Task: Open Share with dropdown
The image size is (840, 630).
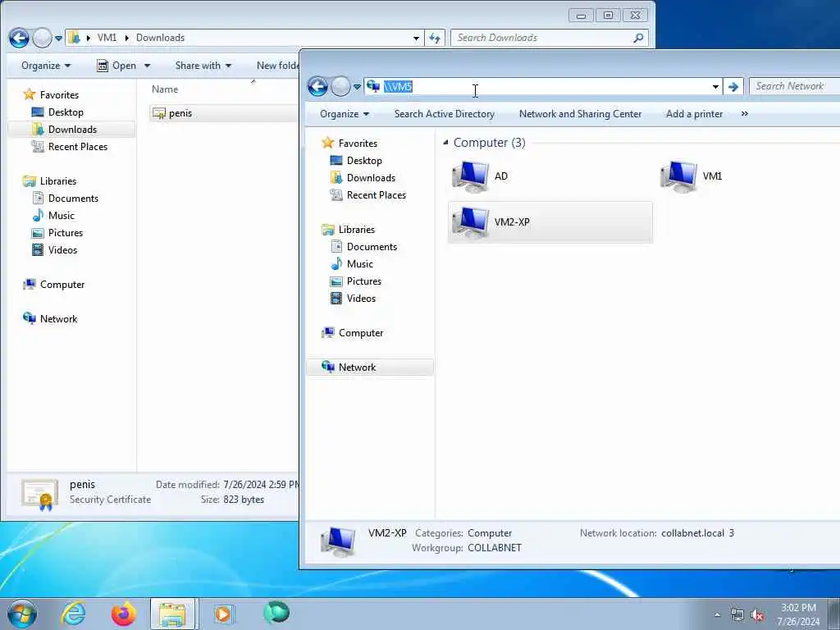Action: click(203, 66)
